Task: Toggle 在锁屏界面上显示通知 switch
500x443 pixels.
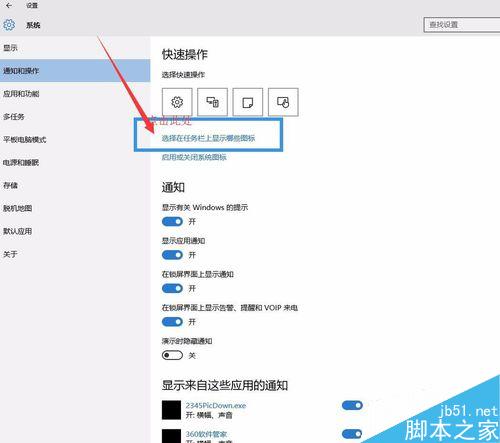Action: point(172,288)
